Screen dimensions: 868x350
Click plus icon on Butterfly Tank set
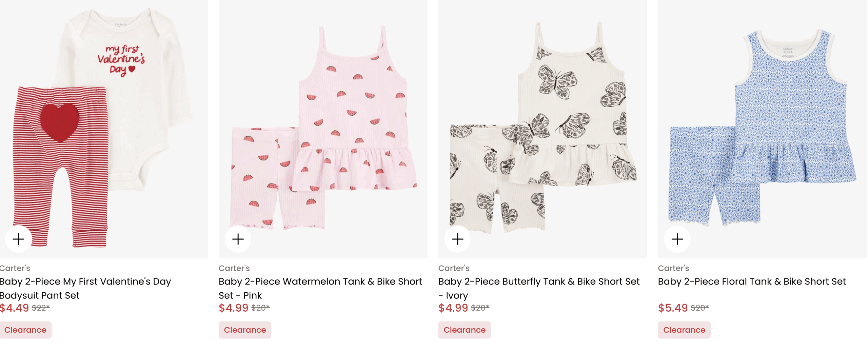pos(458,239)
